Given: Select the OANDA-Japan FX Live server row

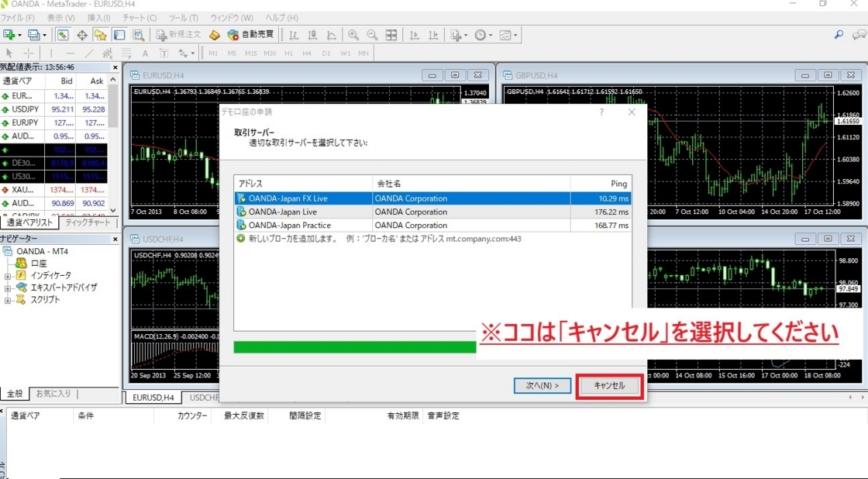Looking at the screenshot, I should (433, 198).
